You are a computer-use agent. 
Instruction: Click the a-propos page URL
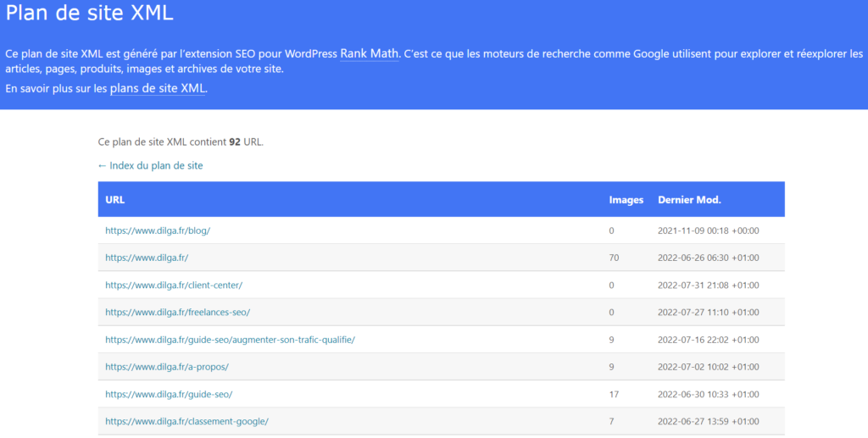pyautogui.click(x=167, y=367)
